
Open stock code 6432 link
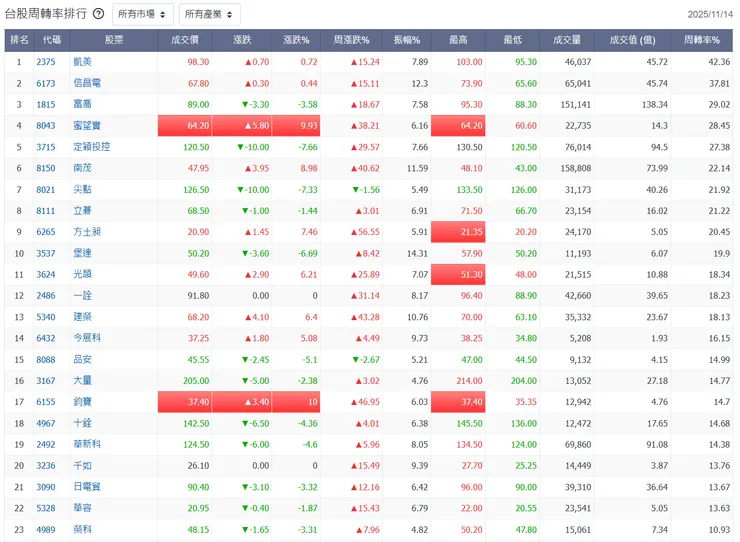pos(46,339)
